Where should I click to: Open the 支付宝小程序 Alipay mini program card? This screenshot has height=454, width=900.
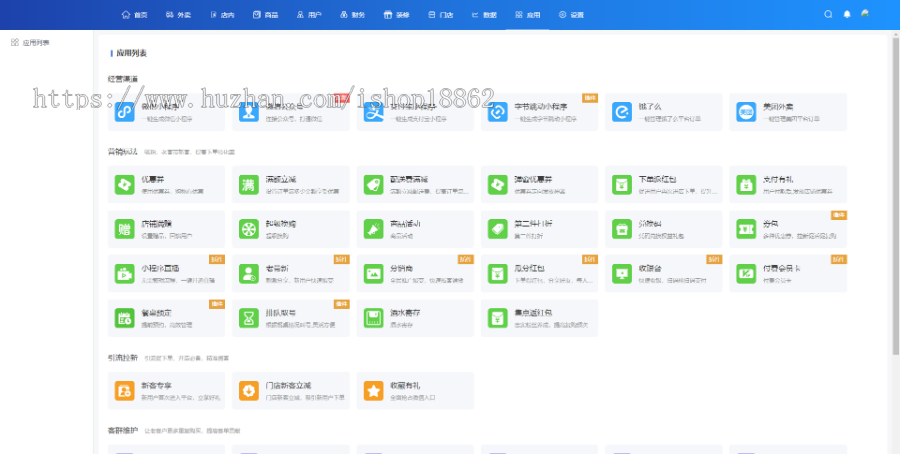(415, 112)
